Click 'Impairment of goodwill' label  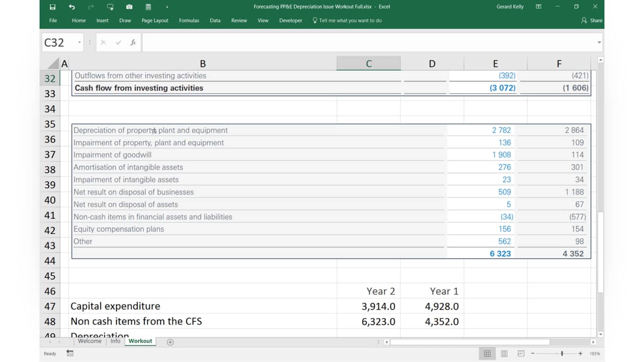[x=112, y=155]
